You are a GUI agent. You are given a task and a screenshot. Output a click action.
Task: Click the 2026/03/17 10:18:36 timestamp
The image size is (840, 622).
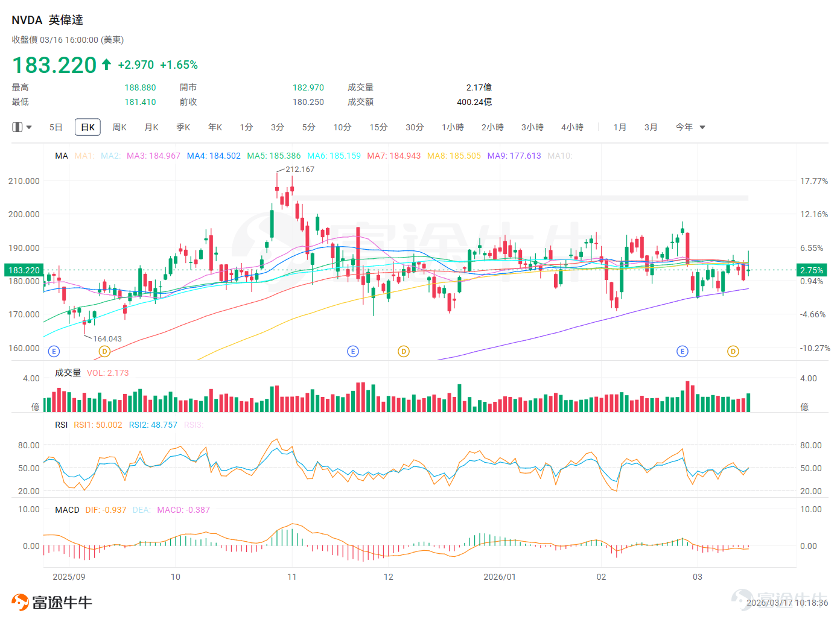click(787, 603)
